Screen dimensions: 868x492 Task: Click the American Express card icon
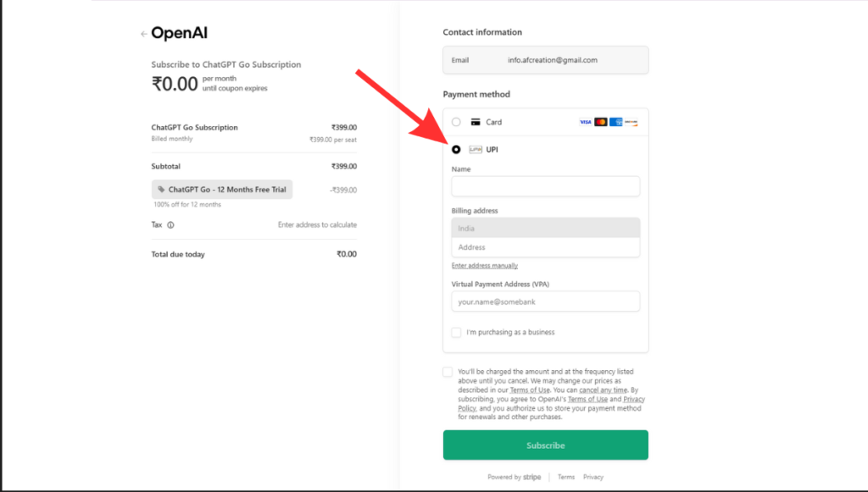click(x=616, y=122)
